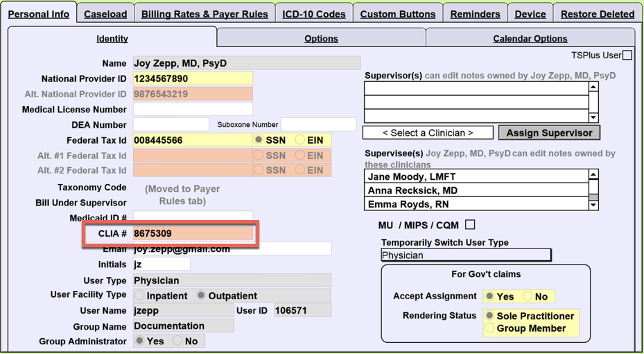Switch to the Caseload tab
The width and height of the screenshot is (644, 354).
point(105,14)
